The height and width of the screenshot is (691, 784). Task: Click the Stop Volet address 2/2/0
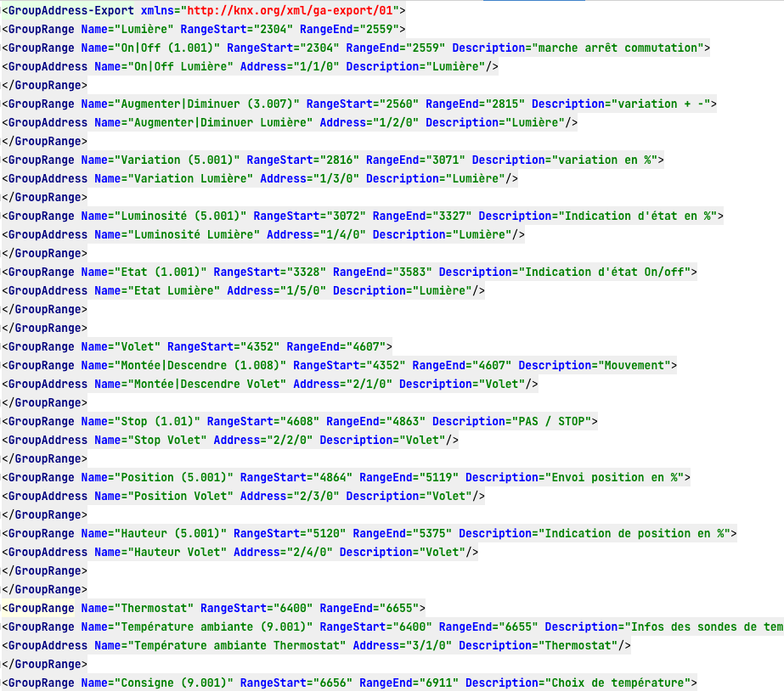pos(286,440)
